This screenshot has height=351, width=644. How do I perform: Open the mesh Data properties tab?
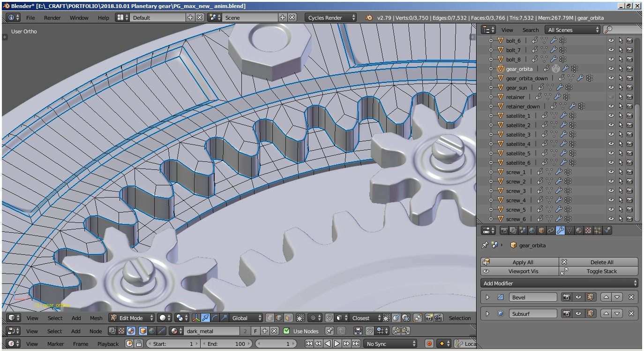pos(569,230)
